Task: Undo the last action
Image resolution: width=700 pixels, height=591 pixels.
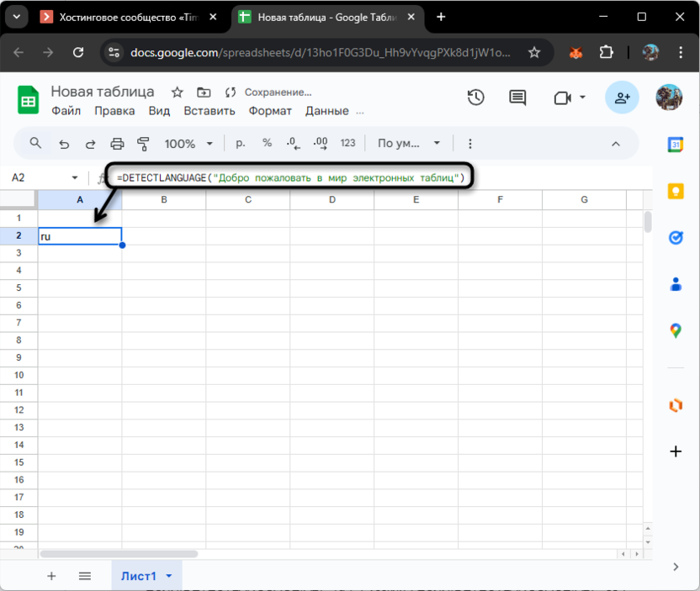Action: (x=64, y=144)
